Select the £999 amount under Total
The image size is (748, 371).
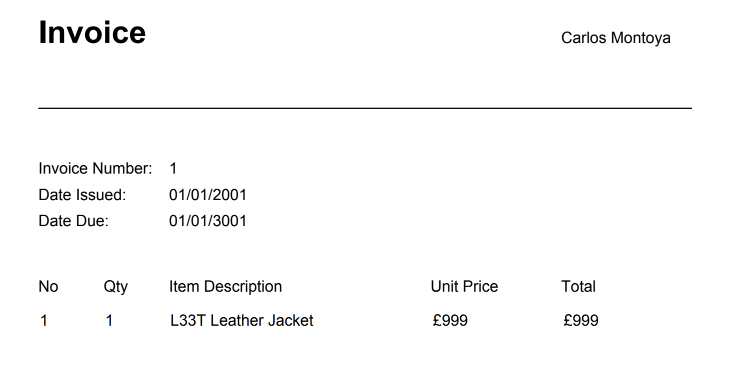[581, 320]
